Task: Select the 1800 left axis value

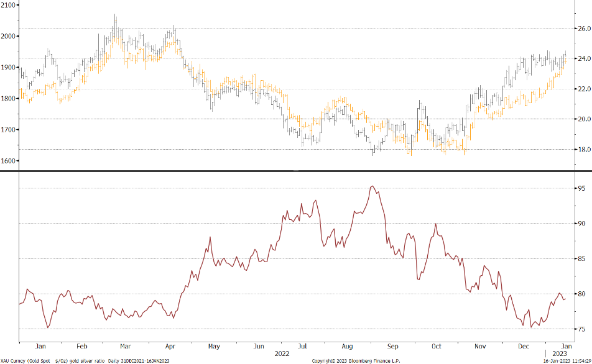Action: [x=8, y=98]
